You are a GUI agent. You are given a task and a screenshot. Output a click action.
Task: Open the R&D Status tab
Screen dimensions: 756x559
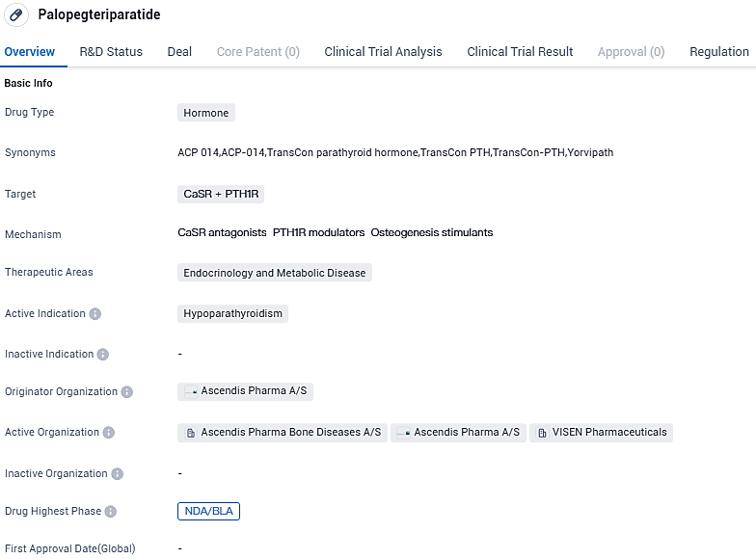pos(111,52)
